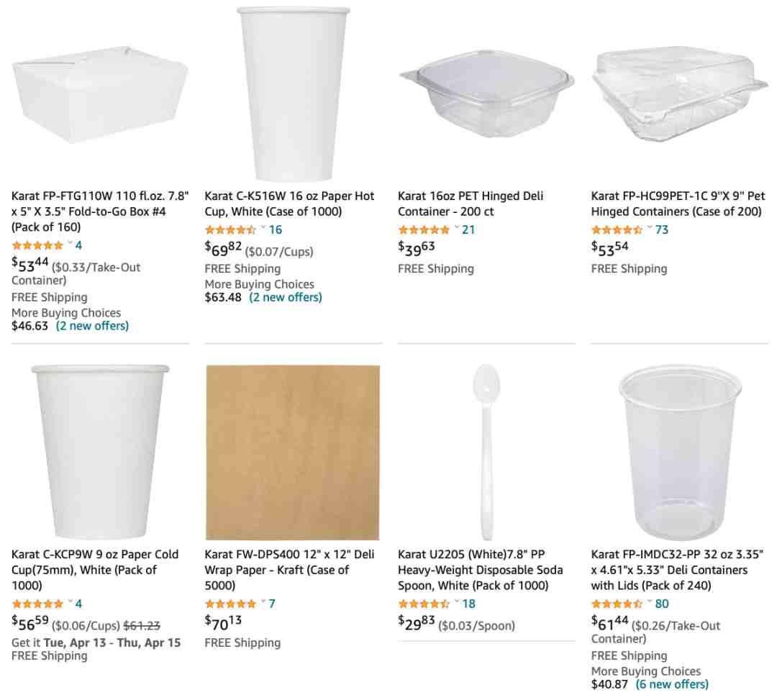The width and height of the screenshot is (777, 700).
Task: Open the 18 reviews link for Soda Spoon
Action: tap(468, 604)
